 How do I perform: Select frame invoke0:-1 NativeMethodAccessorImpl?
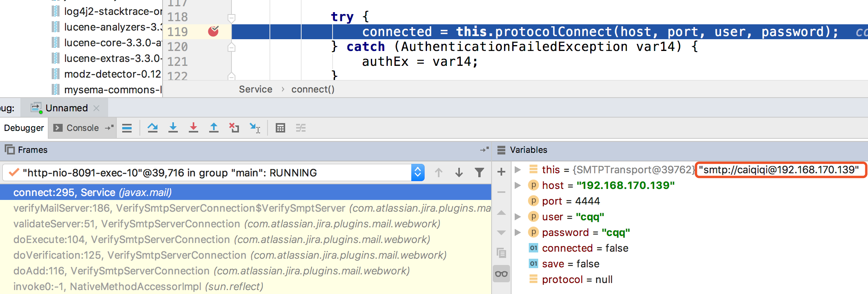click(246, 287)
